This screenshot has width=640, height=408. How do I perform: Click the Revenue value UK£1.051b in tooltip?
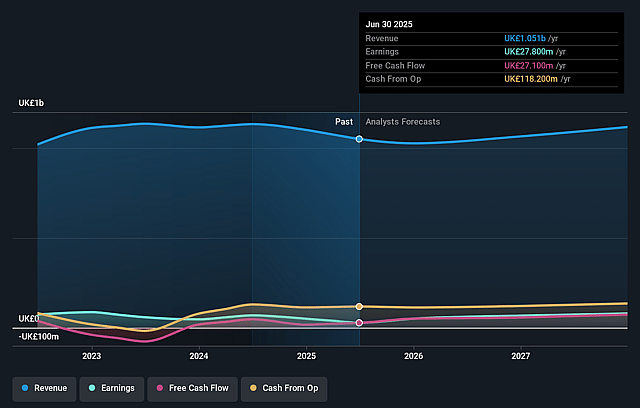(525, 38)
